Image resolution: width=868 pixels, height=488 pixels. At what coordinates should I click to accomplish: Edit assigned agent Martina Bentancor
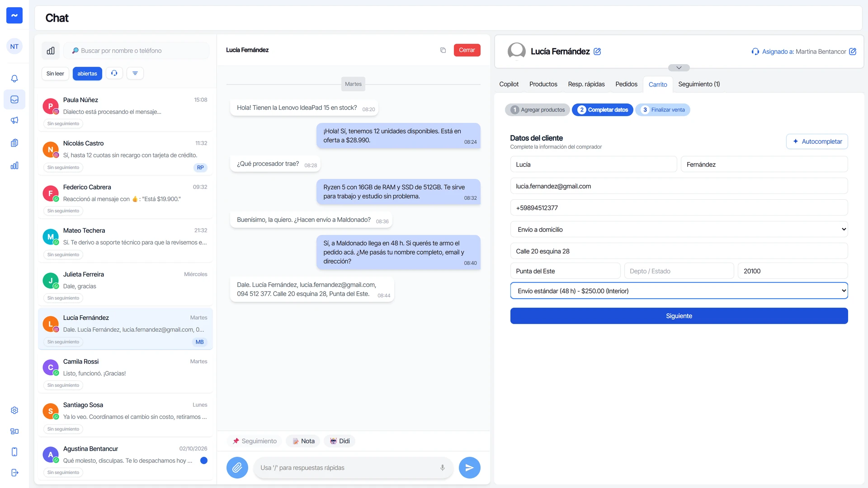pyautogui.click(x=853, y=52)
